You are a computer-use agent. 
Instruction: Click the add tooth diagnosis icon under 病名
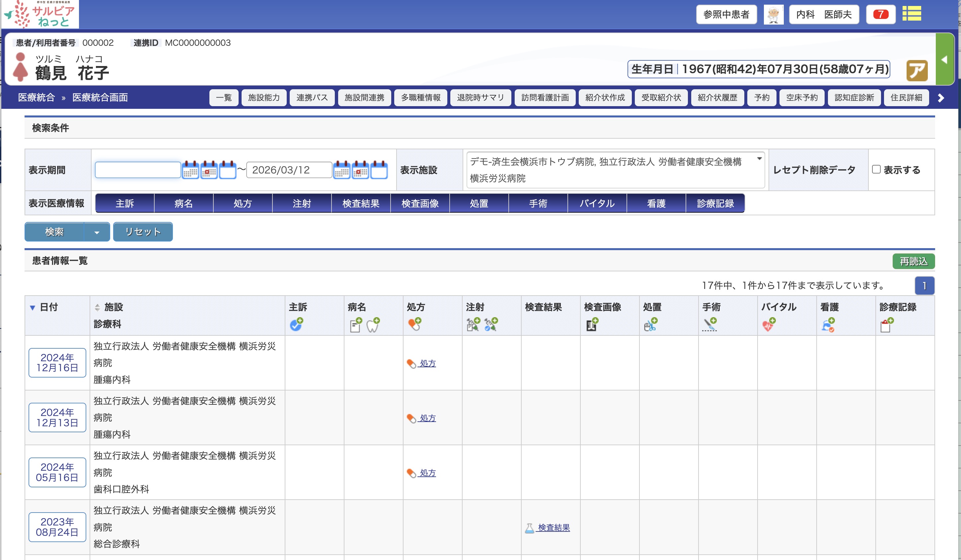tap(373, 325)
